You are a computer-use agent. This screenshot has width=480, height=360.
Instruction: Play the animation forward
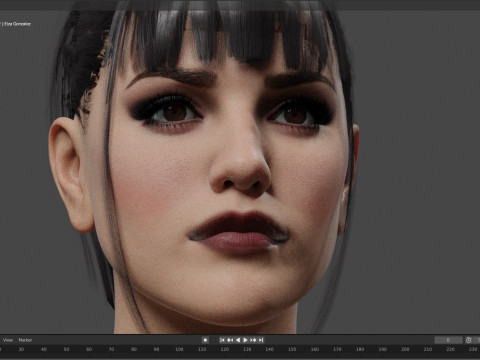click(245, 340)
